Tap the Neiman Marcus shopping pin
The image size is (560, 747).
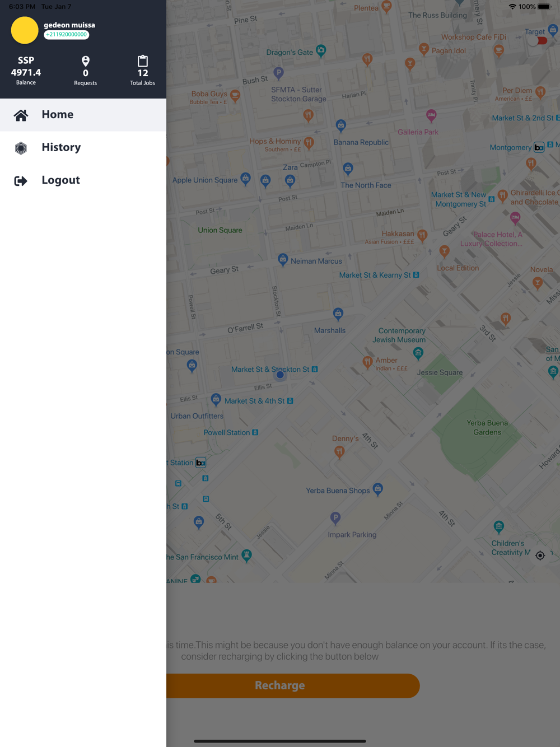283,259
